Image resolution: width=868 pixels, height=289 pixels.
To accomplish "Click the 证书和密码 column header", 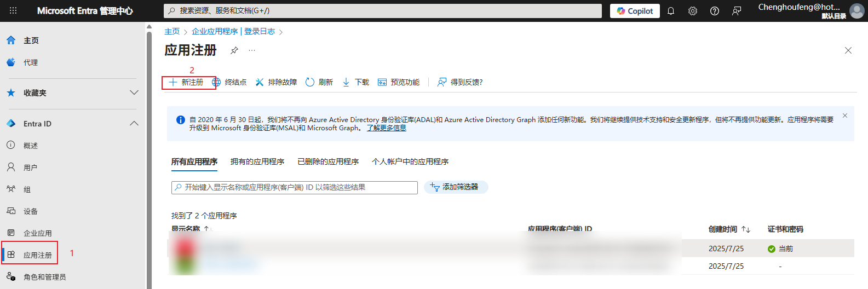I will tap(785, 229).
